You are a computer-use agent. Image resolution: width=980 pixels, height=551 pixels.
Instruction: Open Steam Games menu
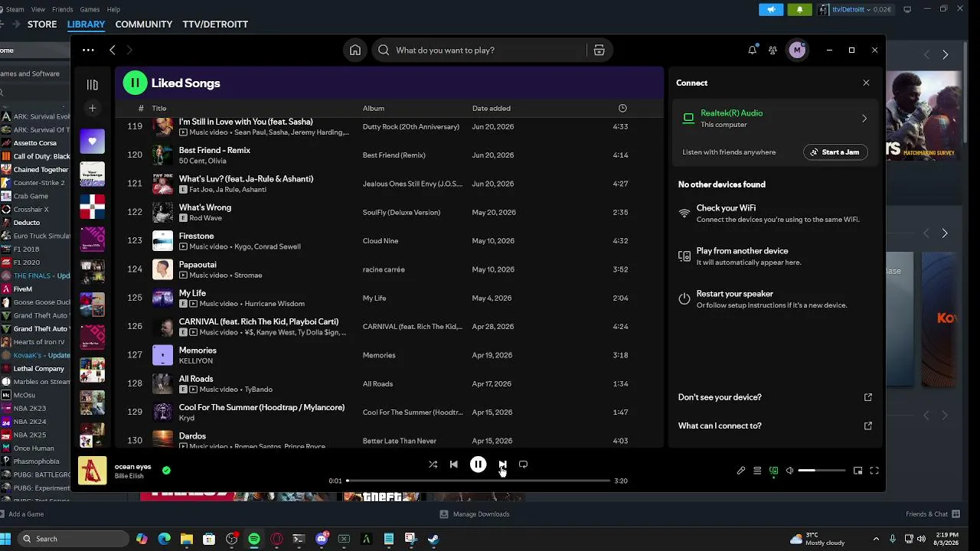(90, 9)
